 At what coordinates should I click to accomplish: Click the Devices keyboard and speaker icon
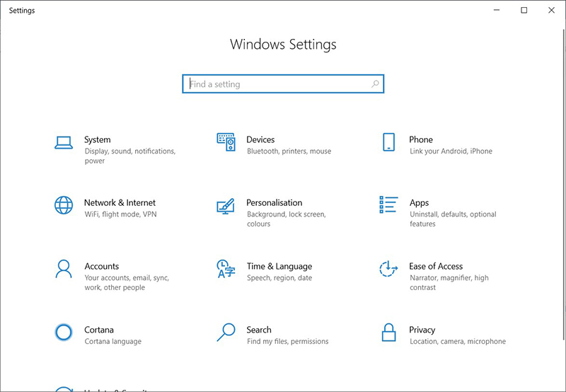tap(226, 142)
